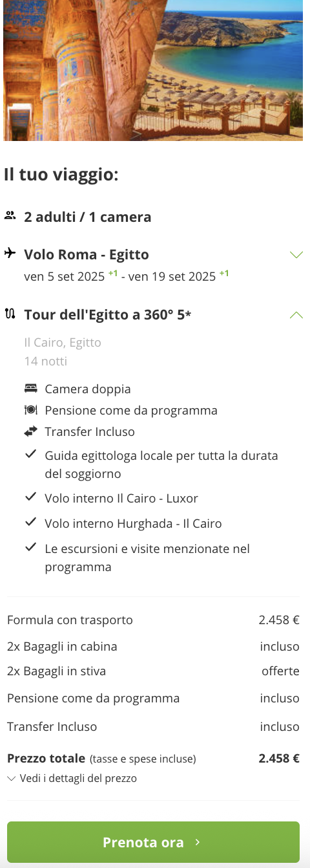310x868 pixels.
Task: Click the Prenota ora button
Action: tap(153, 842)
